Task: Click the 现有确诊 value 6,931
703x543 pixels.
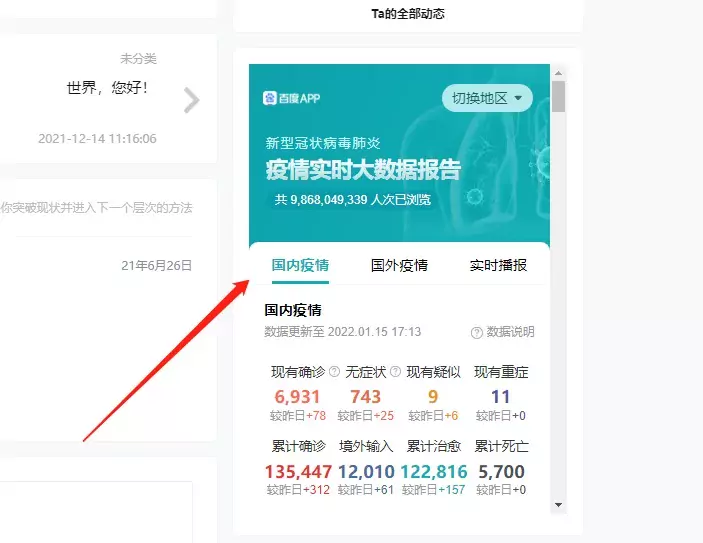Action: point(297,397)
